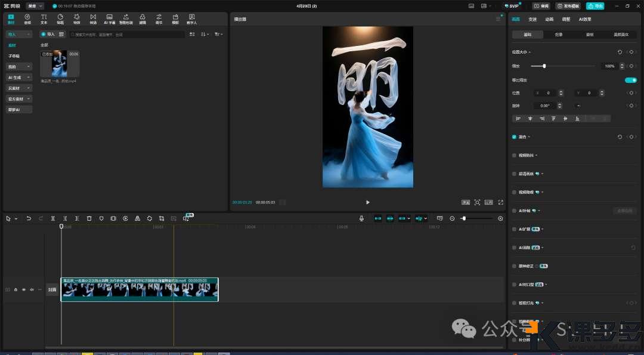This screenshot has width=644, height=355.
Task: Click the crop icon in timeline toolbar
Action: [x=162, y=218]
